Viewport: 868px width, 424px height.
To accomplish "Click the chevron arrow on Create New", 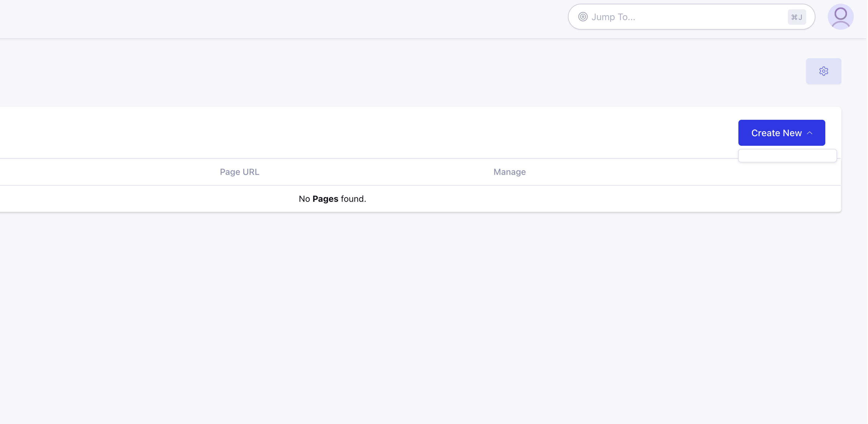I will coord(810,133).
